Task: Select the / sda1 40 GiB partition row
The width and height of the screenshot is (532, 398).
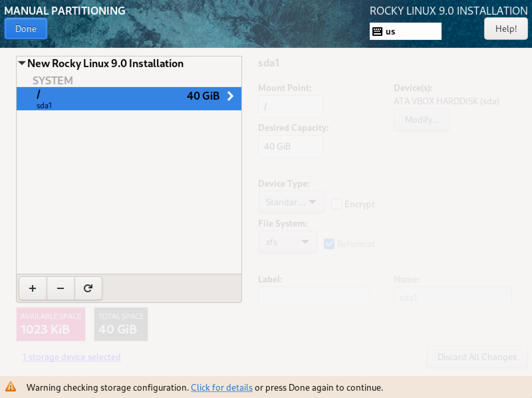Action: pyautogui.click(x=129, y=99)
